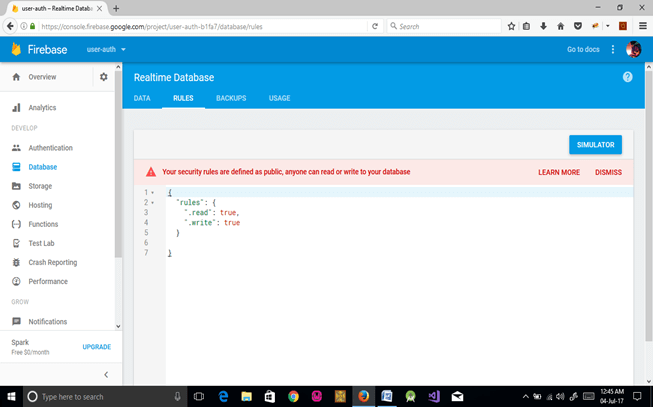Image resolution: width=653 pixels, height=407 pixels.
Task: Open the vertical three-dot menu
Action: [613, 49]
